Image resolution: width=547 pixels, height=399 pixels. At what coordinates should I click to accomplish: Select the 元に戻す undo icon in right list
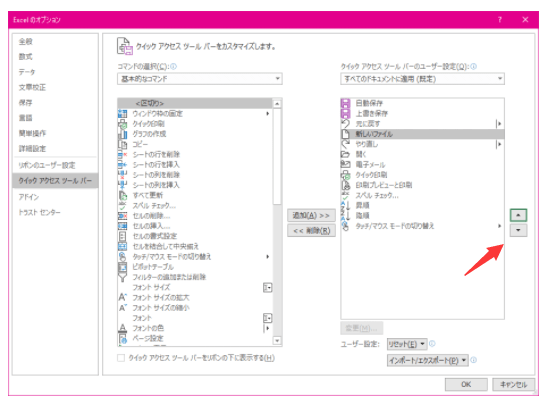point(345,123)
